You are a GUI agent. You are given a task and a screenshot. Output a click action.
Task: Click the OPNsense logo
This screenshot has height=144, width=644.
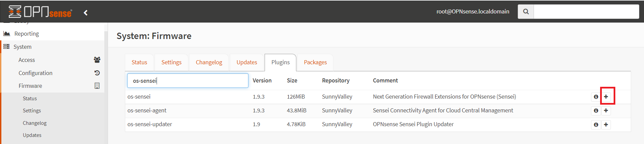40,12
